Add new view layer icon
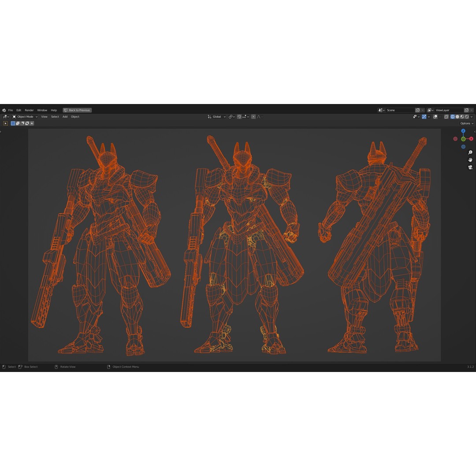The image size is (476, 476). (x=467, y=110)
